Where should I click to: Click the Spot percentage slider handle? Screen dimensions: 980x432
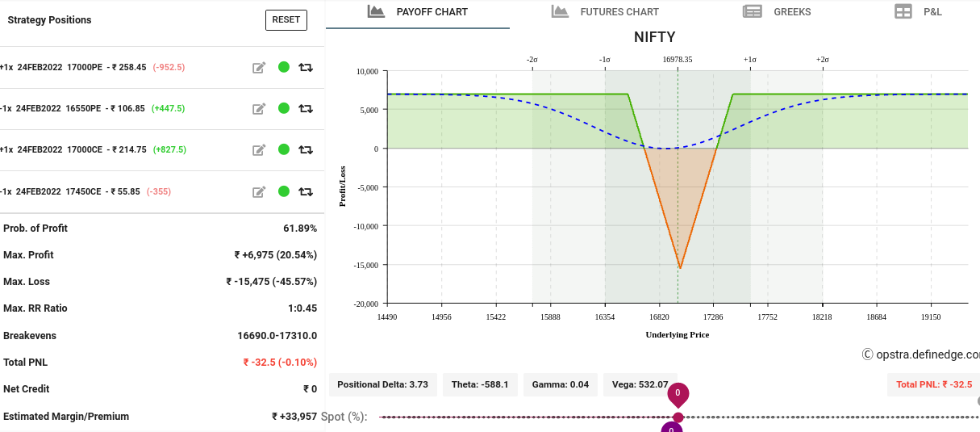point(678,417)
